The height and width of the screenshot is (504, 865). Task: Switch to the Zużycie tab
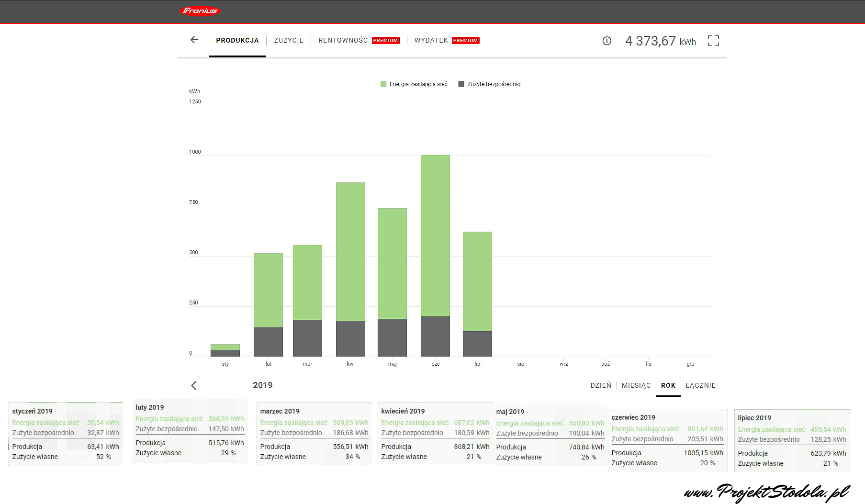click(289, 41)
